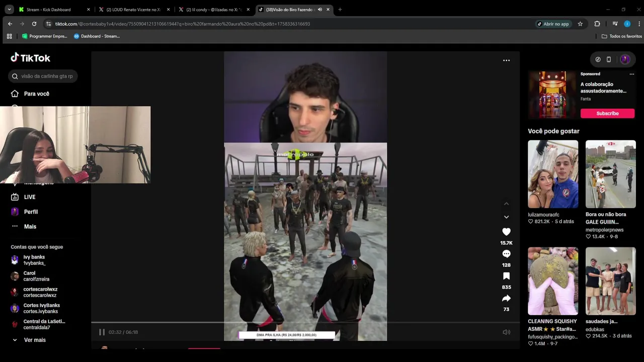View site information icon in address bar
Viewport: 644px width, 362px height.
click(48, 24)
